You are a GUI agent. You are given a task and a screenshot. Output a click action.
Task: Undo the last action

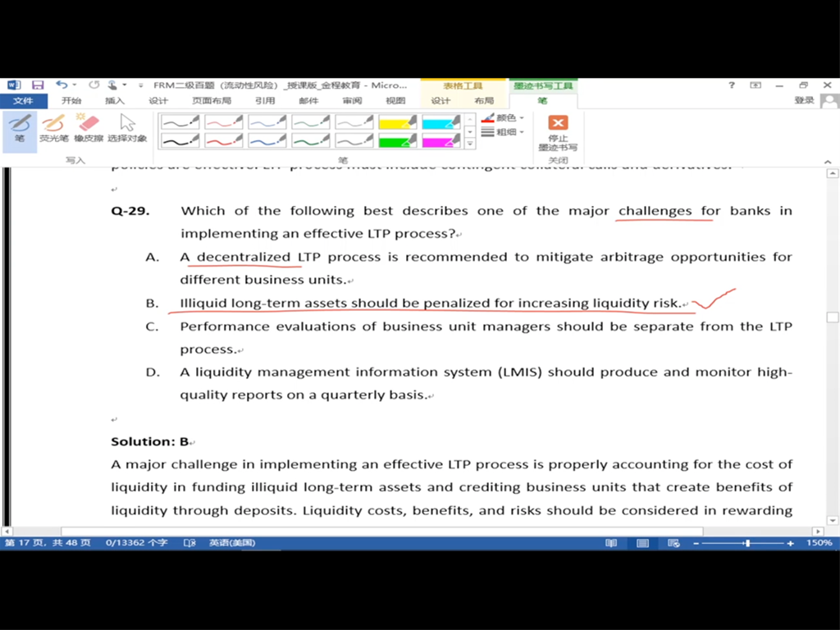point(62,85)
